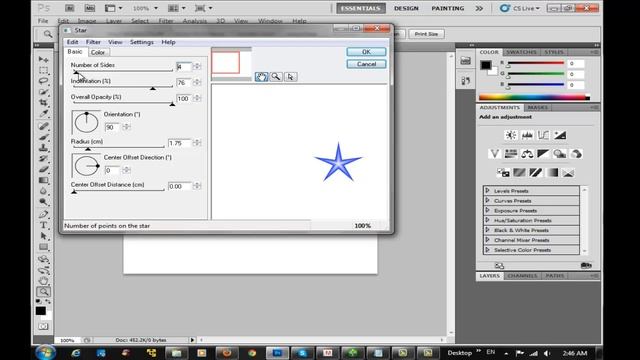Image resolution: width=640 pixels, height=360 pixels.
Task: Switch to the Masks panel tab
Action: (537, 107)
